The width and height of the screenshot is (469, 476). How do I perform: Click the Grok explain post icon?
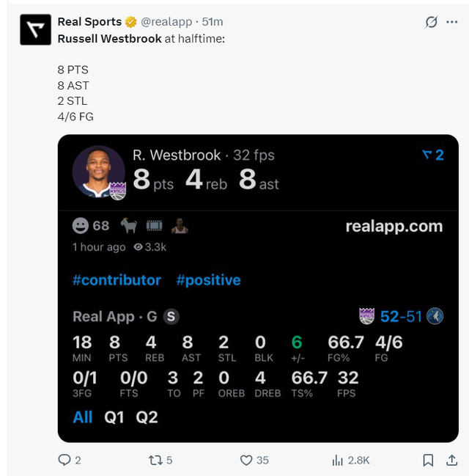click(x=432, y=22)
